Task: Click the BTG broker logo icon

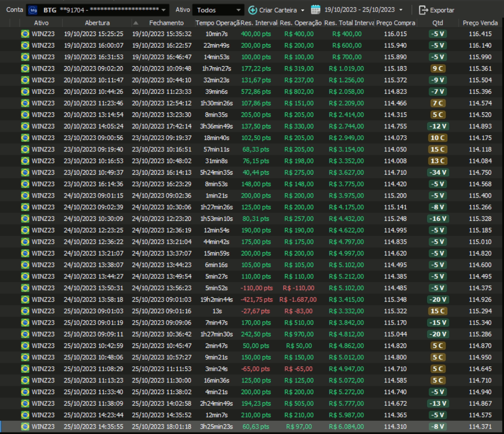Action: (x=34, y=10)
